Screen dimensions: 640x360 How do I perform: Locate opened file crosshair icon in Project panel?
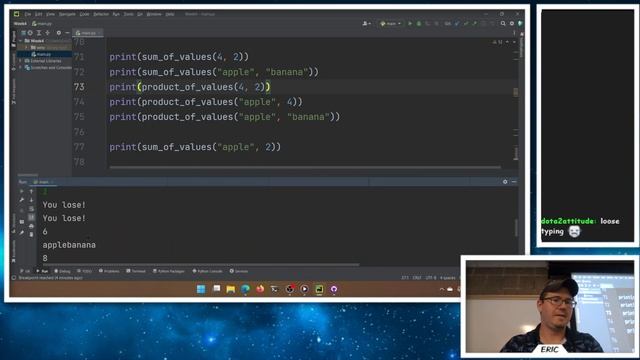30,33
